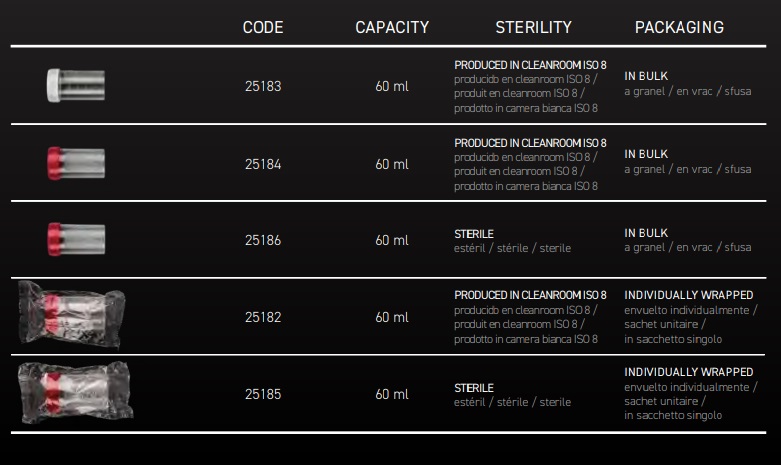Click product code 25184
This screenshot has width=781, height=465.
tap(263, 164)
